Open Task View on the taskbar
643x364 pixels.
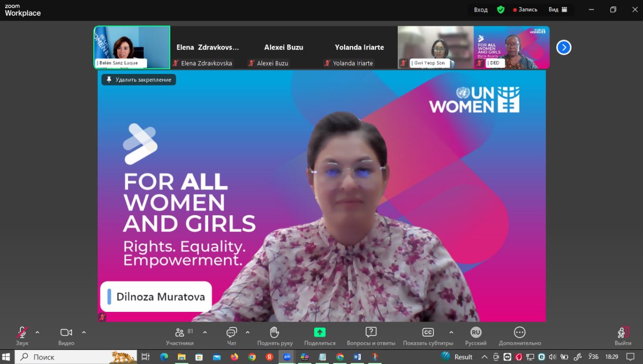145,357
